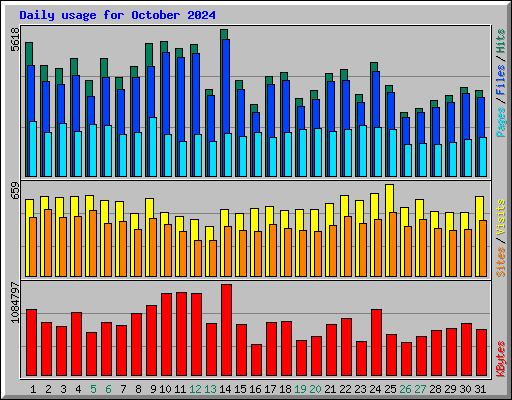This screenshot has width=512, height=400.
Task: Click day 22 on the x-axis
Action: click(345, 389)
